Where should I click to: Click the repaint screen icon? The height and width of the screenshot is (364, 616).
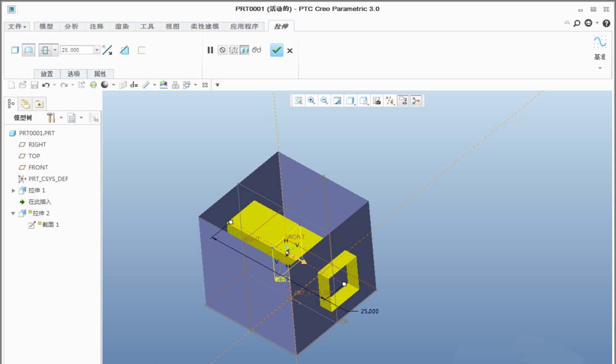coord(337,101)
